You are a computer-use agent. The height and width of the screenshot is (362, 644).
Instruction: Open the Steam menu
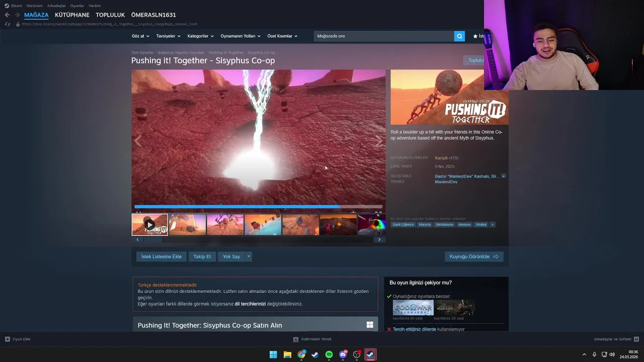click(14, 6)
